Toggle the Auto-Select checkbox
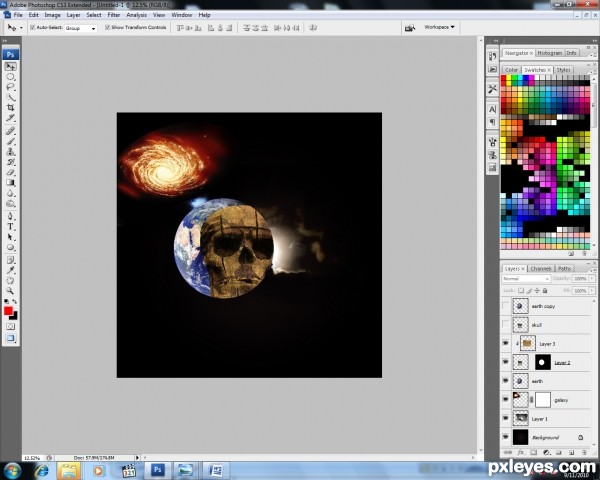The height and width of the screenshot is (480, 600). (x=33, y=28)
